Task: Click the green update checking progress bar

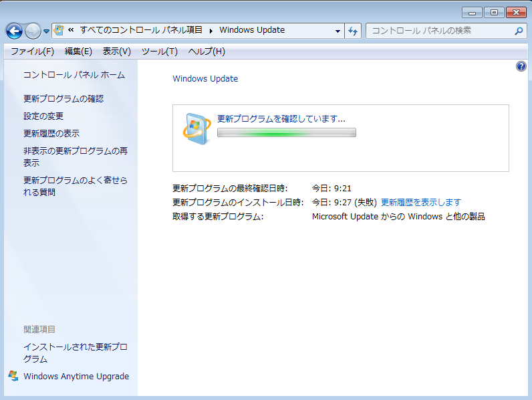Action: coord(287,132)
